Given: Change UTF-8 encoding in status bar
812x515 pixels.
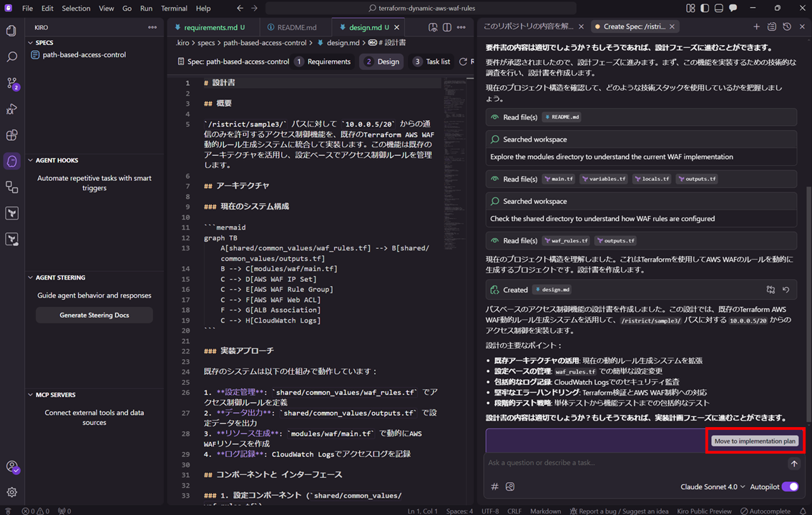Looking at the screenshot, I should pos(490,511).
